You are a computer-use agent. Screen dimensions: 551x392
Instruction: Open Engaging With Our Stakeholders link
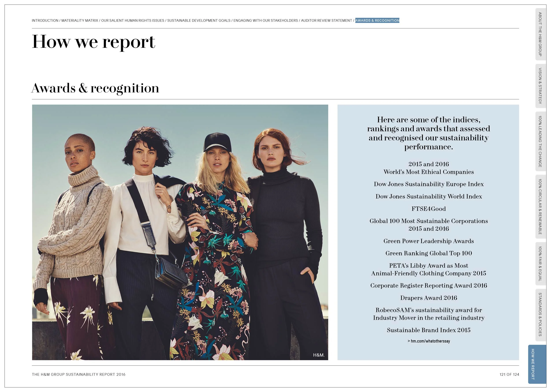click(x=266, y=20)
